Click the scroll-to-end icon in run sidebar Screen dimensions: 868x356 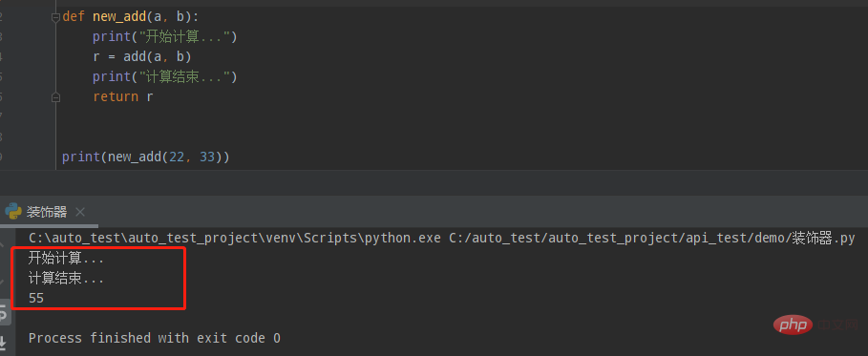[x=4, y=341]
